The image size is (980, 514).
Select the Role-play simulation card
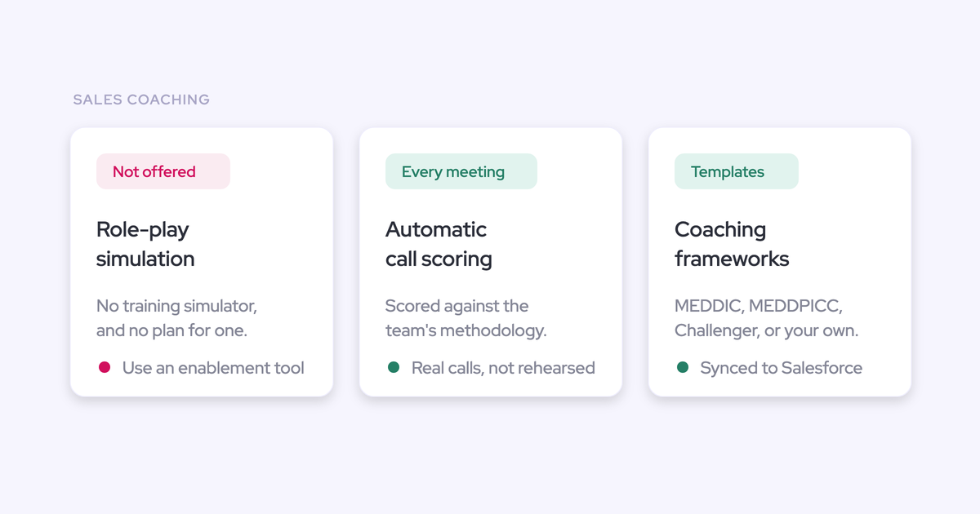coord(202,262)
